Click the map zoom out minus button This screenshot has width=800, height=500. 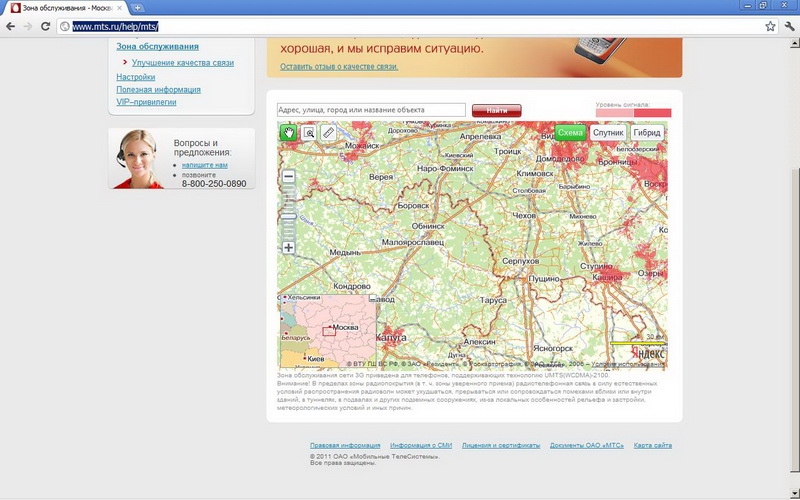click(288, 177)
